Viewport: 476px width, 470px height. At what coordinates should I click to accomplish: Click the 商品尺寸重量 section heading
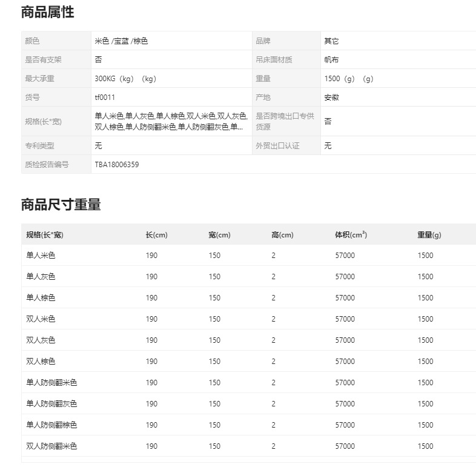pyautogui.click(x=61, y=204)
